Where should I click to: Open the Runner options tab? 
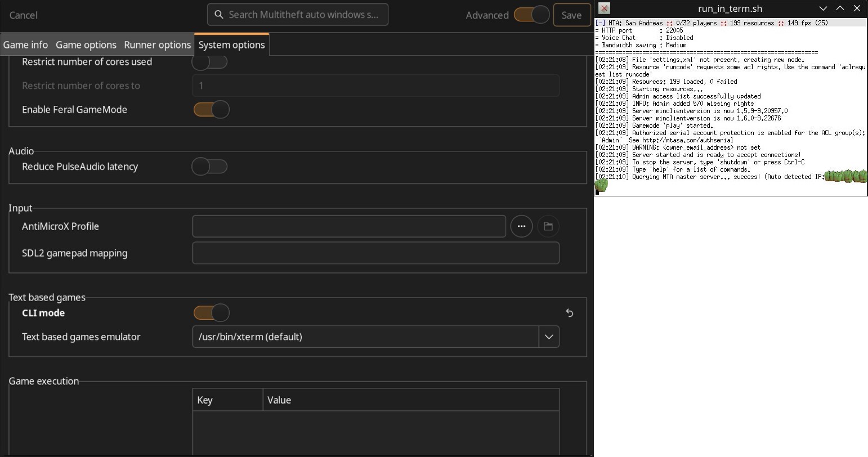(157, 45)
